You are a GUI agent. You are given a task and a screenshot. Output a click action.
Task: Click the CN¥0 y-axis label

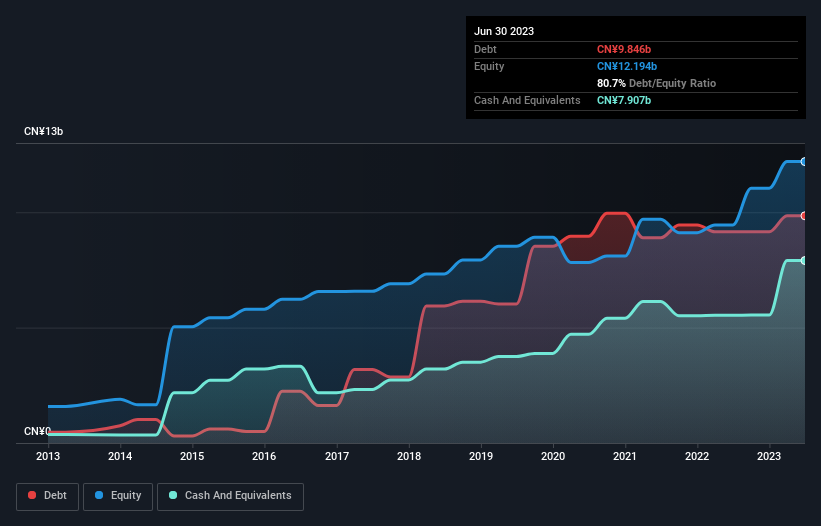tap(37, 431)
